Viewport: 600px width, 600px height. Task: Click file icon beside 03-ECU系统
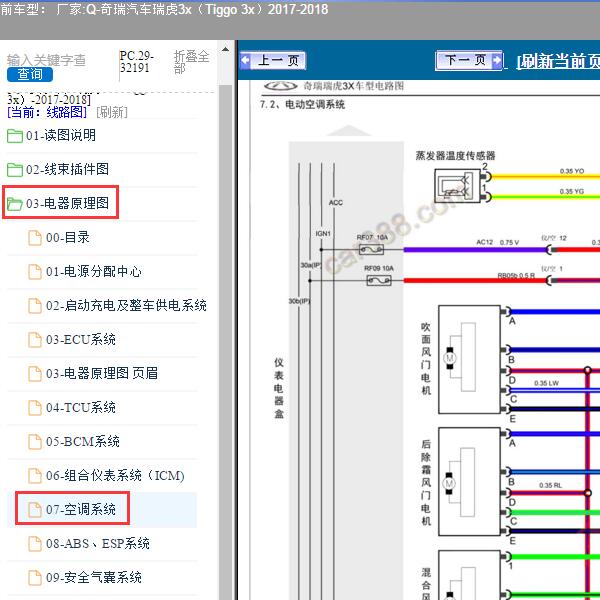pyautogui.click(x=35, y=340)
